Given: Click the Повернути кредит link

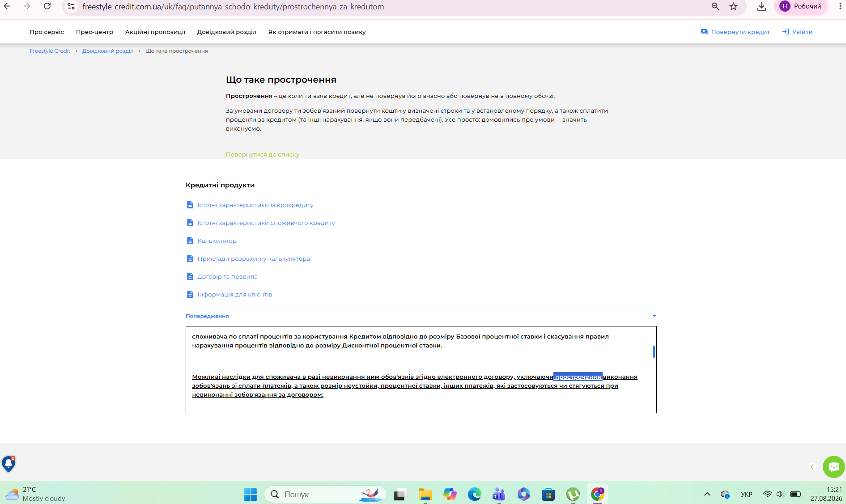Looking at the screenshot, I should click(735, 32).
